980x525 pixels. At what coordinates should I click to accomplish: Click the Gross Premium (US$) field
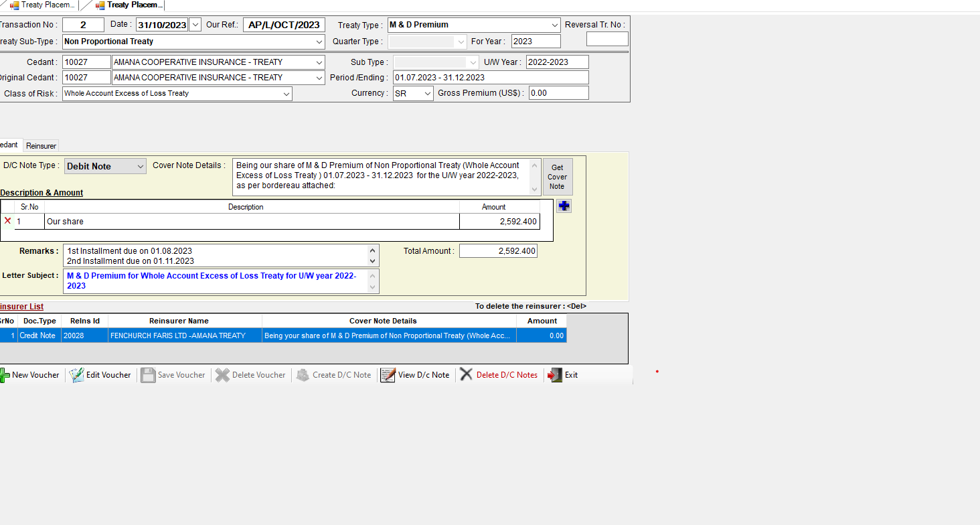tap(558, 93)
